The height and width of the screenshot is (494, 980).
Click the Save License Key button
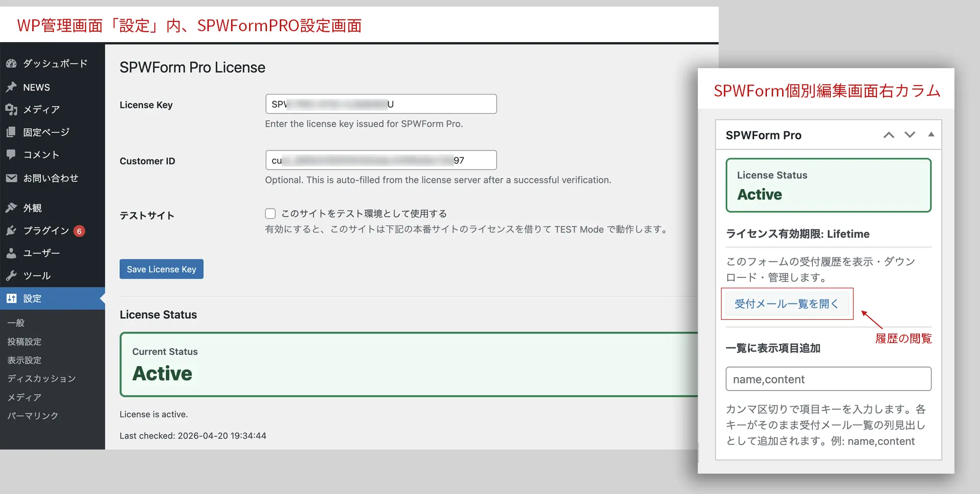(161, 269)
